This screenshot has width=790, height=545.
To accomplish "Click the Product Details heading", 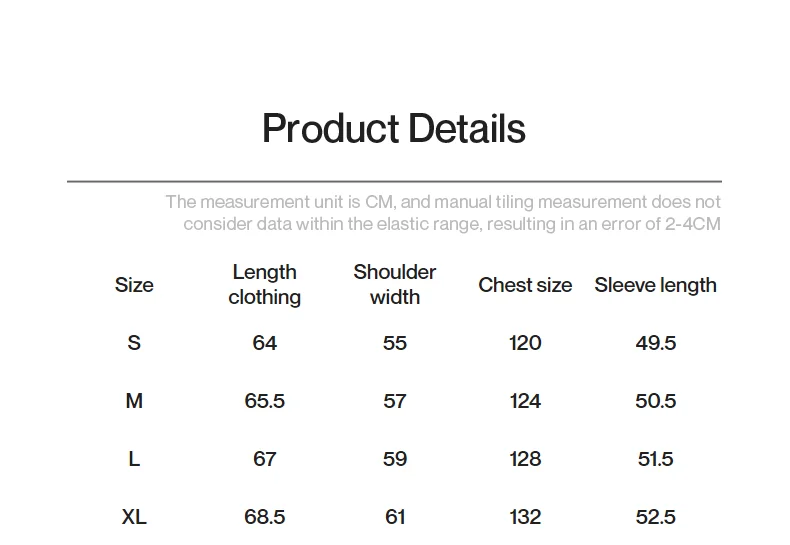I will (x=393, y=128).
